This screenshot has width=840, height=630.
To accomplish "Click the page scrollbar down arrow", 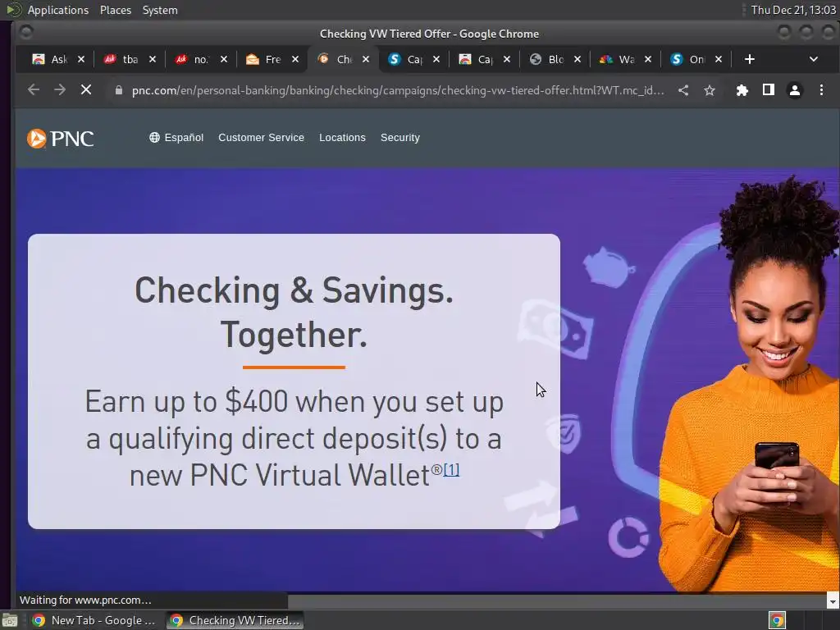I will pos(833,601).
